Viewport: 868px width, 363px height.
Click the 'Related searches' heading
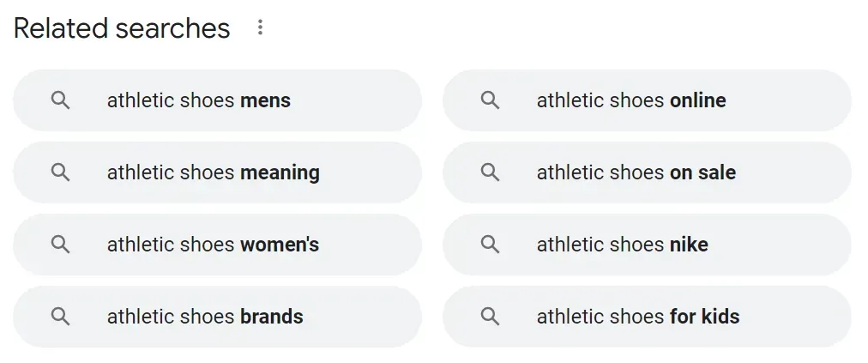tap(122, 28)
